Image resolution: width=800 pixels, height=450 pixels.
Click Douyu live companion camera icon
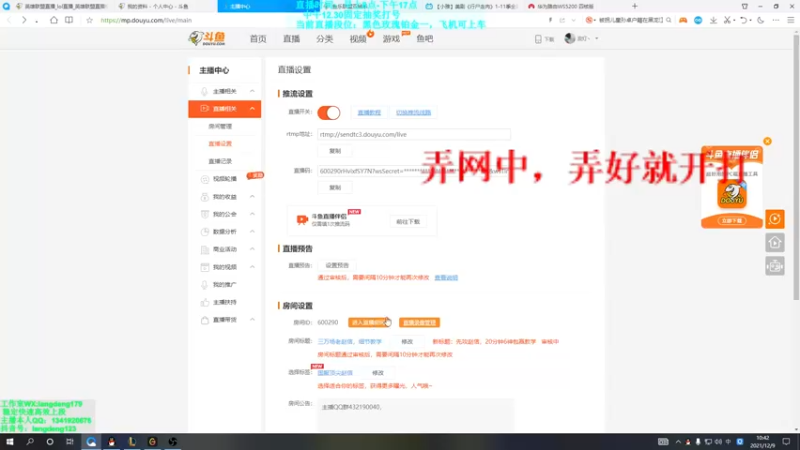tap(302, 219)
